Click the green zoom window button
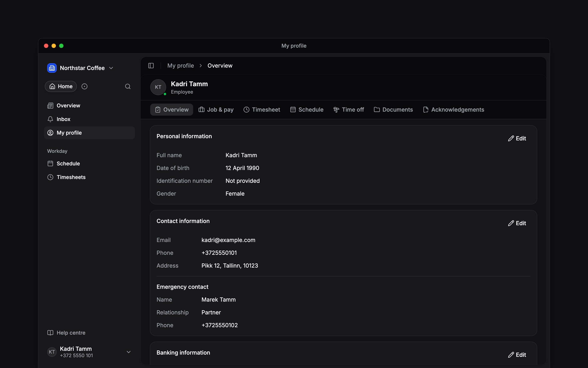This screenshot has width=588, height=368. (61, 46)
